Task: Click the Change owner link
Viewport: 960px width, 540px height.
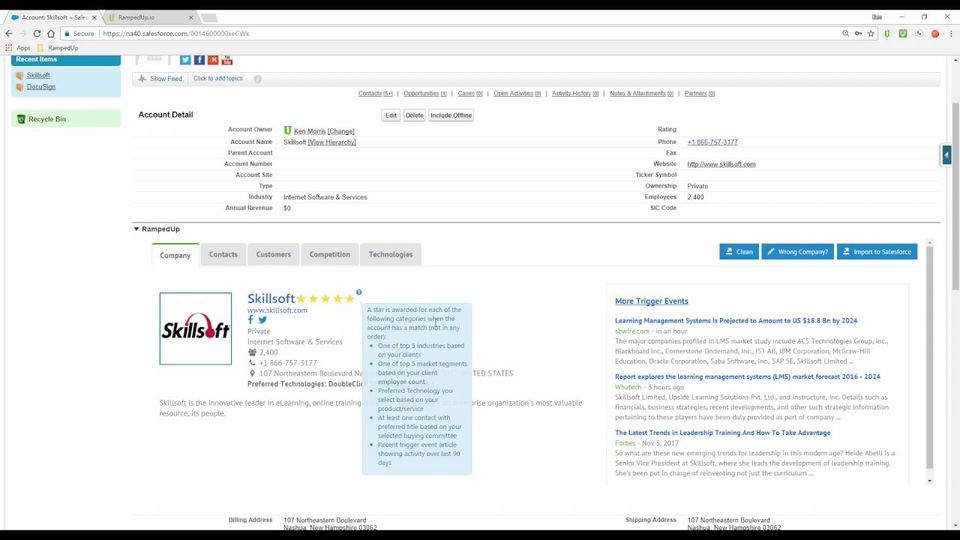Action: (x=341, y=131)
